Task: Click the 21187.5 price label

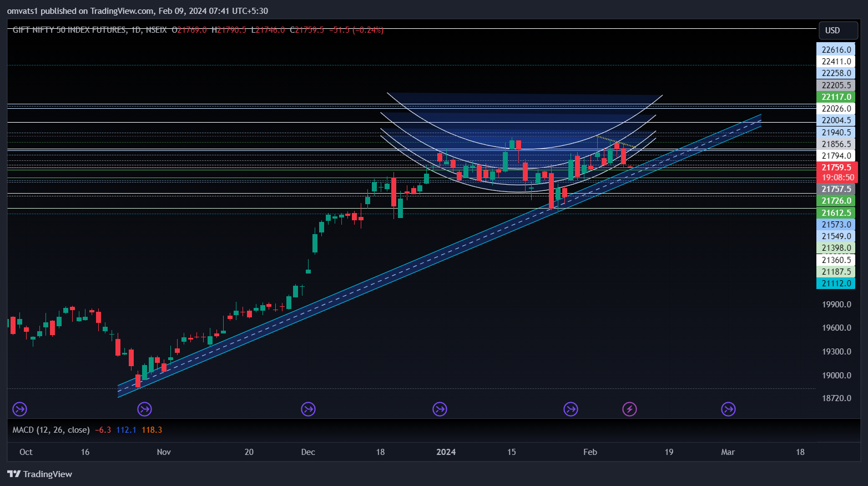Action: click(x=836, y=272)
